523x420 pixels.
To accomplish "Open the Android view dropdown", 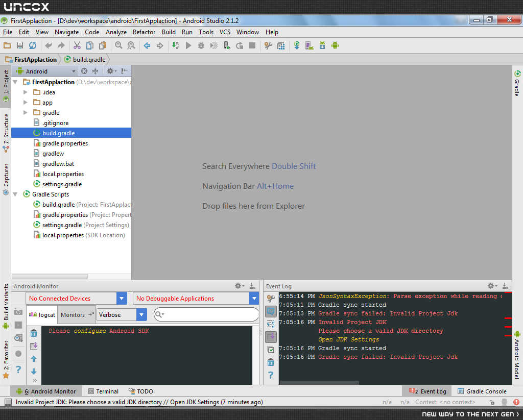I will [46, 71].
